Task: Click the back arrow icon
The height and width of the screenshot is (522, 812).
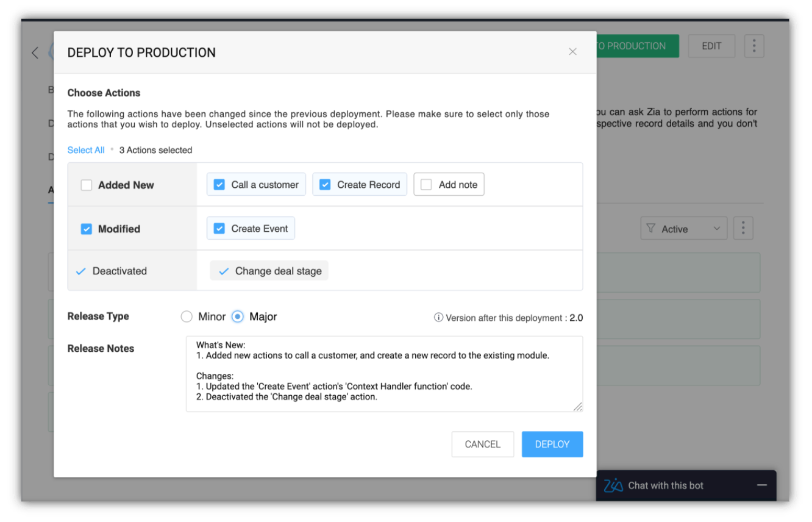Action: (x=35, y=53)
